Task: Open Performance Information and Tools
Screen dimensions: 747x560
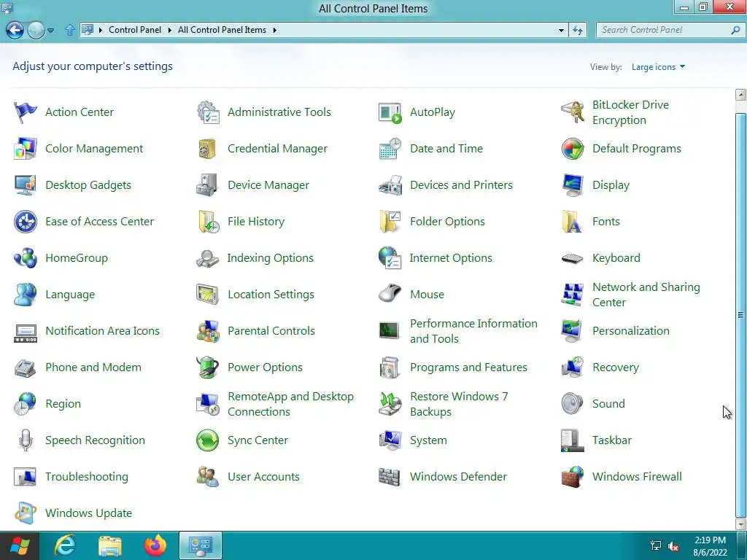Action: [x=473, y=331]
